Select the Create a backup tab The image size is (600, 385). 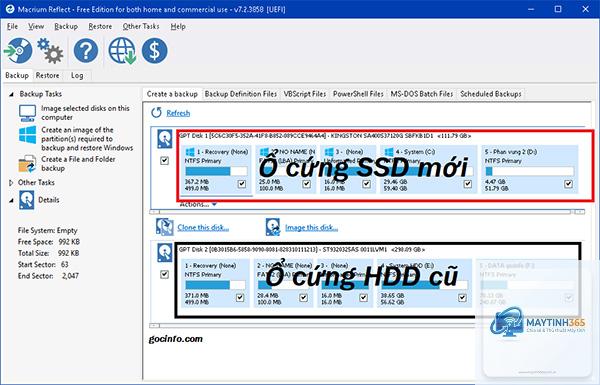pyautogui.click(x=172, y=94)
